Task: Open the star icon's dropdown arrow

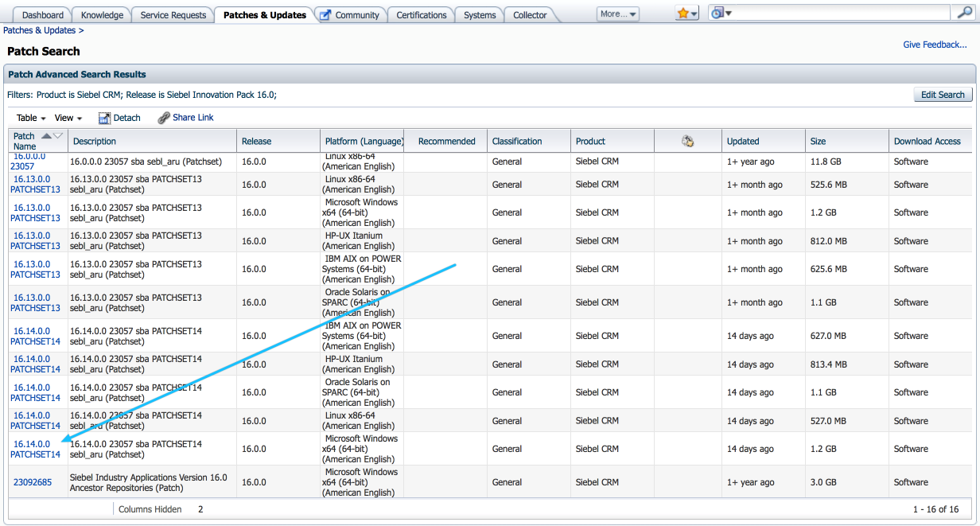Action: pos(694,14)
